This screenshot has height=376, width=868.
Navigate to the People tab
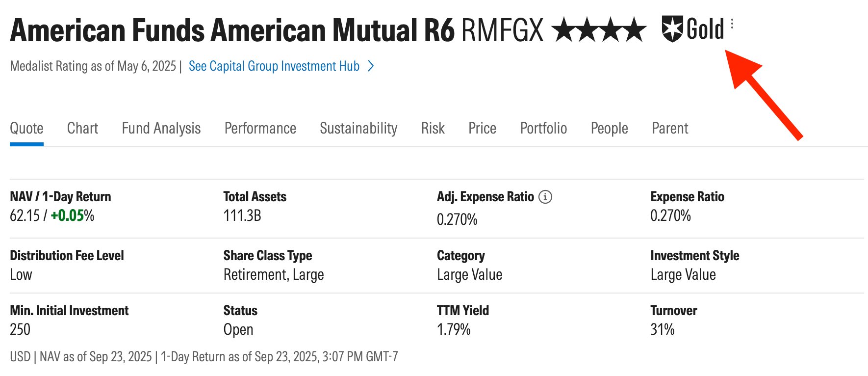(610, 128)
